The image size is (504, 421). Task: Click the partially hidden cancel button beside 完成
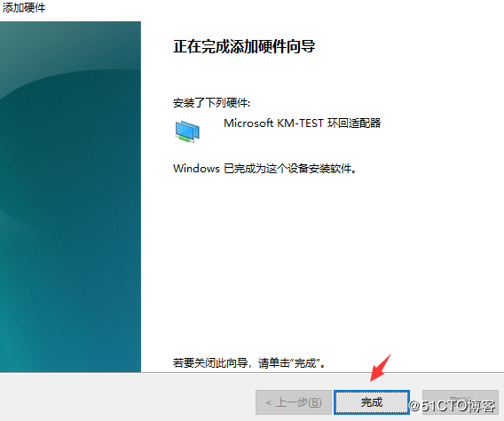(x=461, y=402)
